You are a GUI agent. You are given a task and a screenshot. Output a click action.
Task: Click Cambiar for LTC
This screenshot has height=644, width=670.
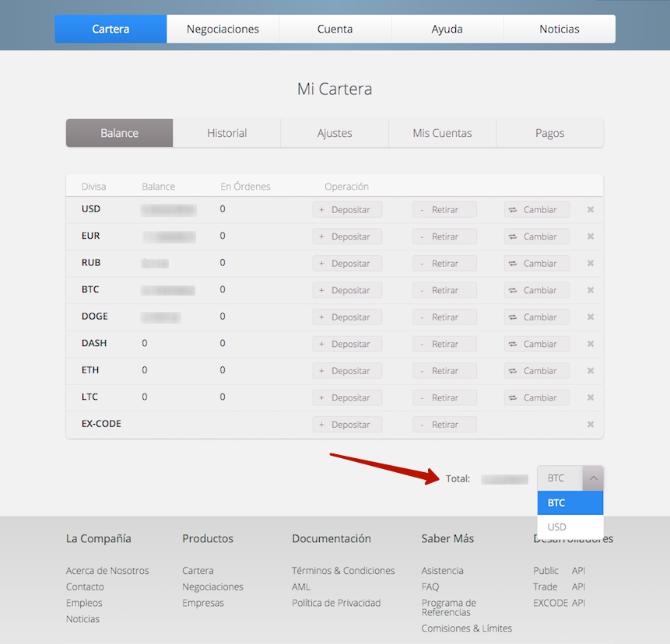(537, 398)
